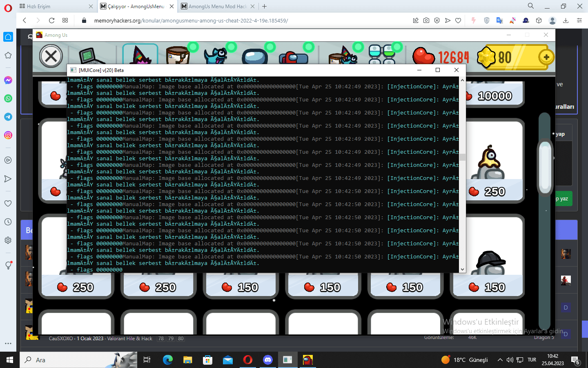Close the Among Us shop with X button
588x368 pixels.
51,56
